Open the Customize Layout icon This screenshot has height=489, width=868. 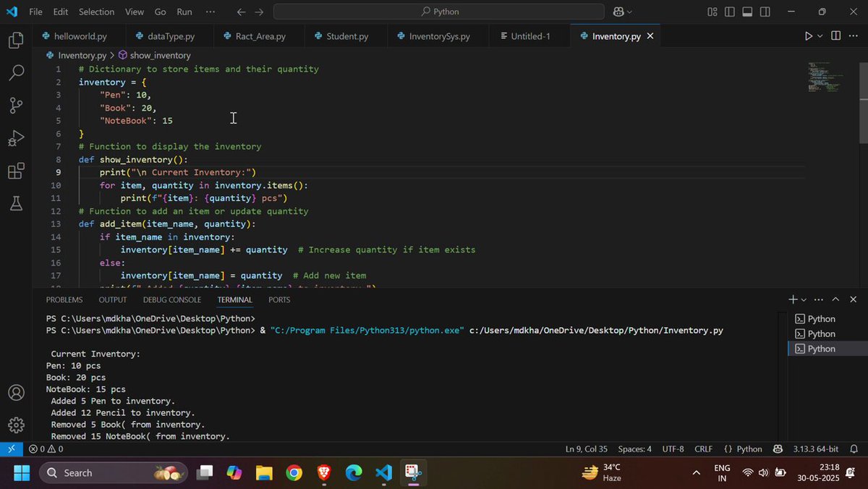[x=712, y=12]
